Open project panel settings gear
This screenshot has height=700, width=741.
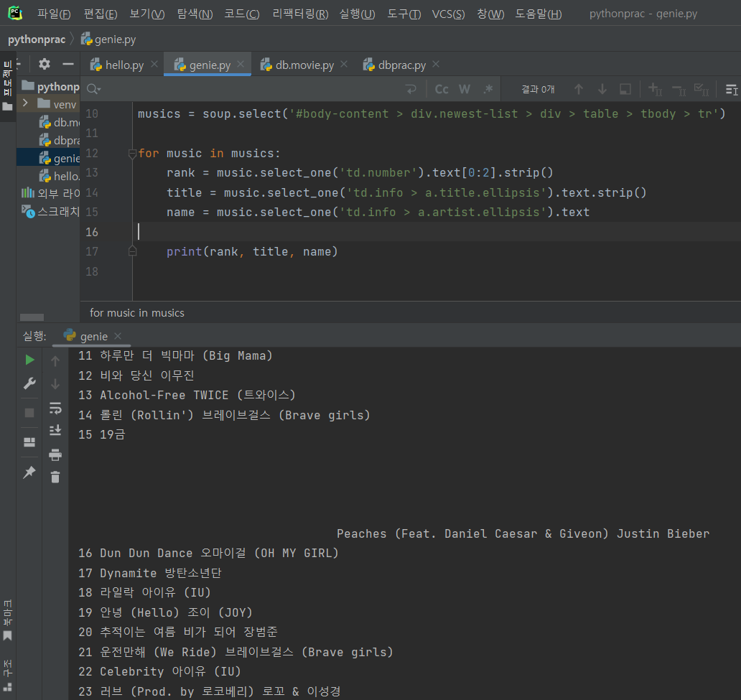(x=45, y=64)
